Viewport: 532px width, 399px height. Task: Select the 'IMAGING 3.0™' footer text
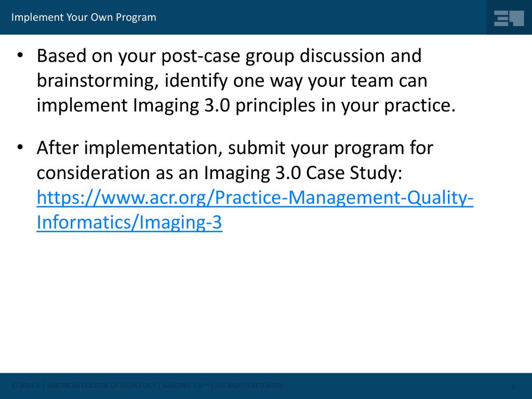185,385
